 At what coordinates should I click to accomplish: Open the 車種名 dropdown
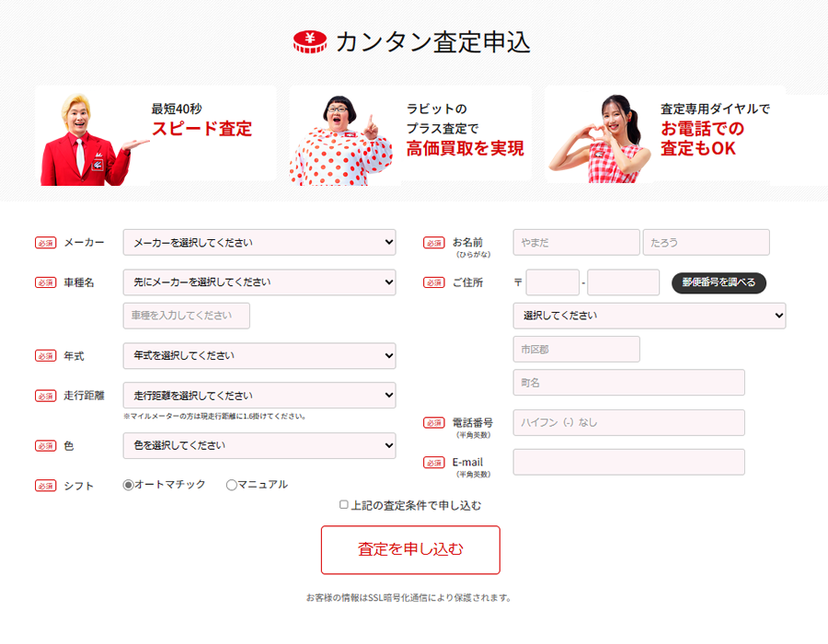pyautogui.click(x=259, y=282)
